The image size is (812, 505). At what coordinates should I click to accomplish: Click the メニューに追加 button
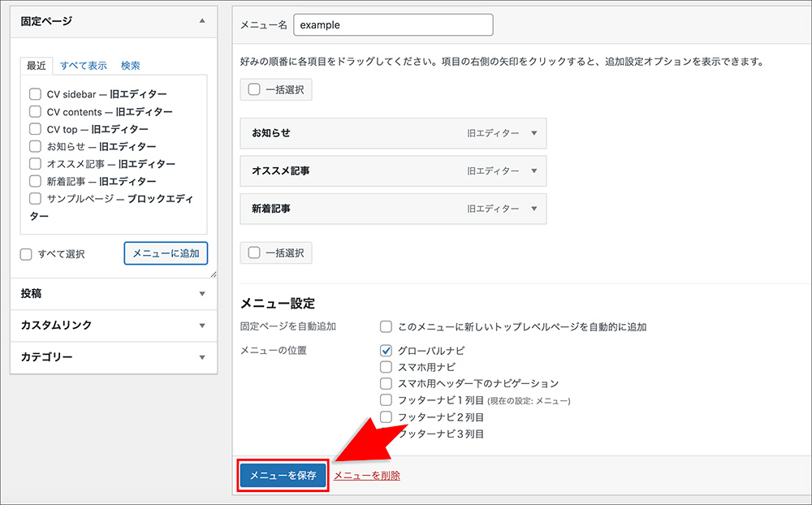coord(166,253)
